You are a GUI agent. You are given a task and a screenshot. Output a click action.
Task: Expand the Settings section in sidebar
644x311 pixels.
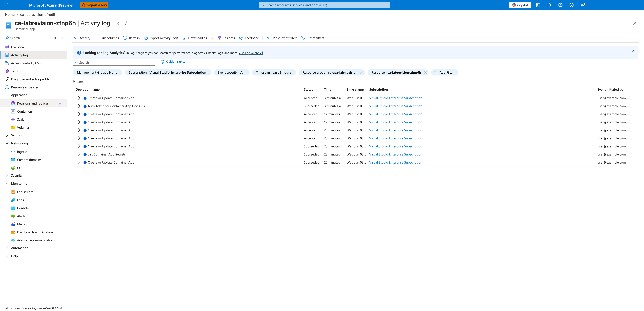click(x=7, y=135)
